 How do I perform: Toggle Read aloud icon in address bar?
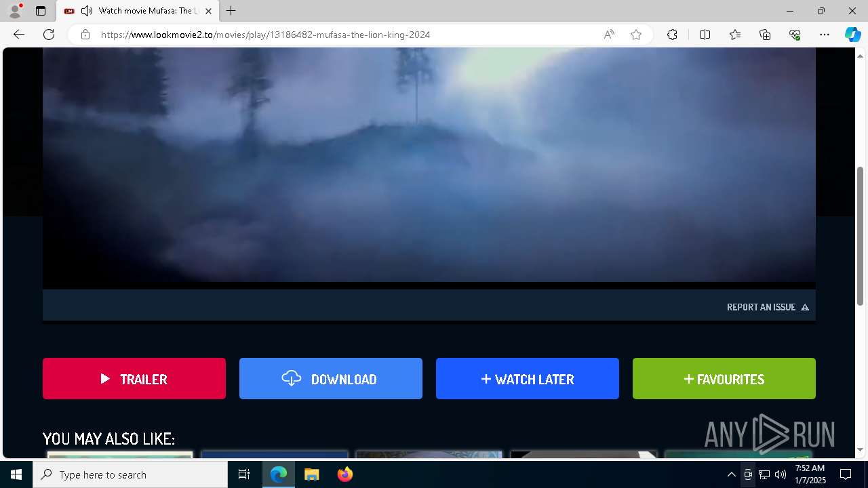[609, 35]
